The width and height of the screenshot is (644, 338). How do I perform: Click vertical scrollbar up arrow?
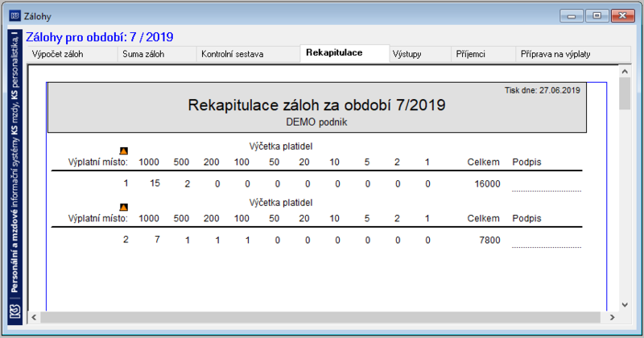625,72
